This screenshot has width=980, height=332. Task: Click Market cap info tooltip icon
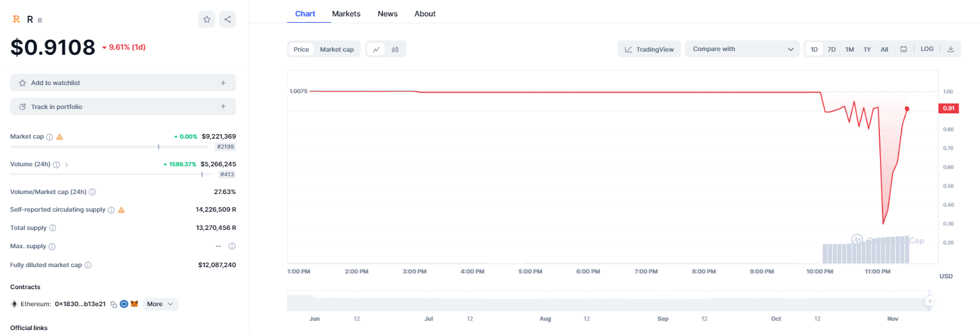49,137
